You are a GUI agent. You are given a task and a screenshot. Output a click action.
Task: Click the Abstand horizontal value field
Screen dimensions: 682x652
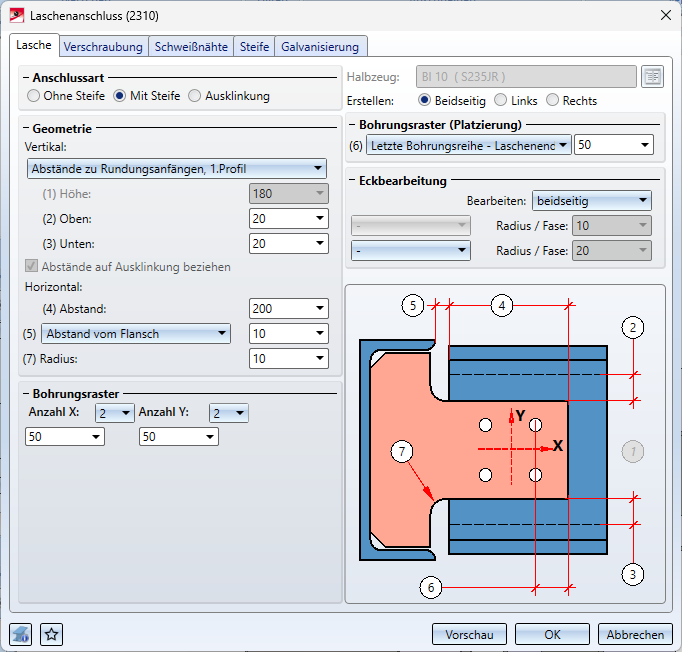point(280,310)
